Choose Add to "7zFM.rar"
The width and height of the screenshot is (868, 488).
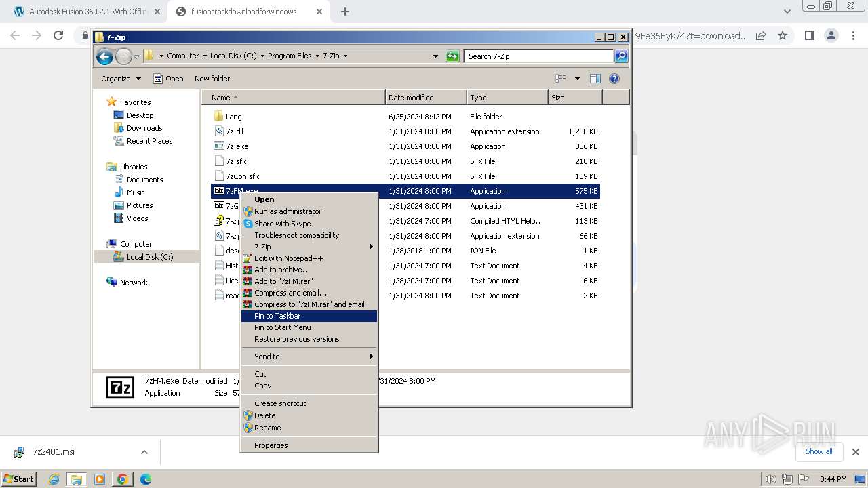point(309,281)
